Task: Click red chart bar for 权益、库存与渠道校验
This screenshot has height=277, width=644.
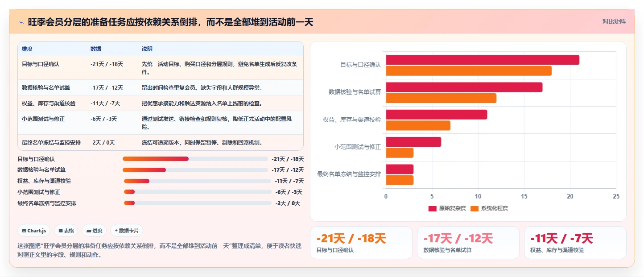Action: (x=437, y=115)
